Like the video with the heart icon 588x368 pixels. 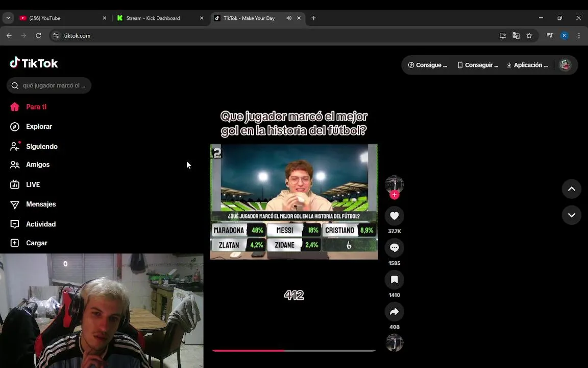394,216
